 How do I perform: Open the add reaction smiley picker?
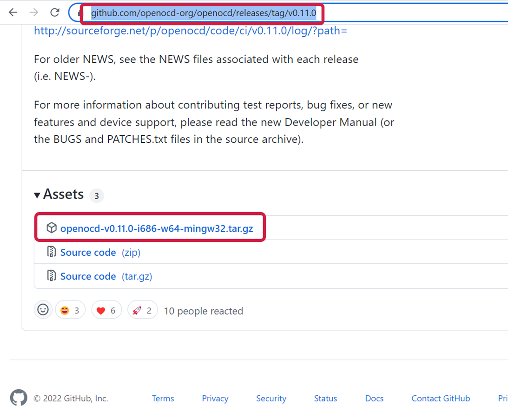(43, 310)
